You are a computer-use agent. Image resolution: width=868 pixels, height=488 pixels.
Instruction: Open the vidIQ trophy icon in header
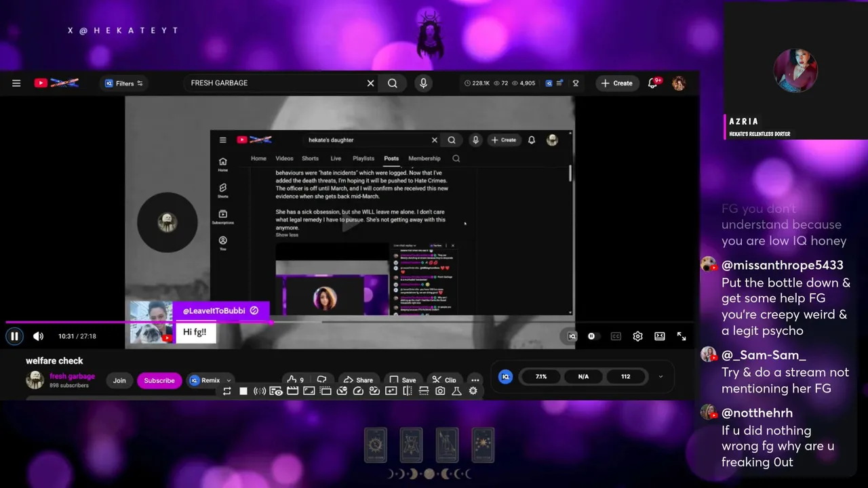point(576,83)
